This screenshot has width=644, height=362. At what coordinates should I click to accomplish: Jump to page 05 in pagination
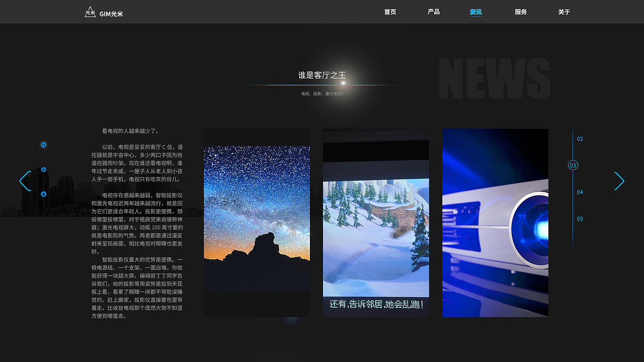tap(580, 219)
